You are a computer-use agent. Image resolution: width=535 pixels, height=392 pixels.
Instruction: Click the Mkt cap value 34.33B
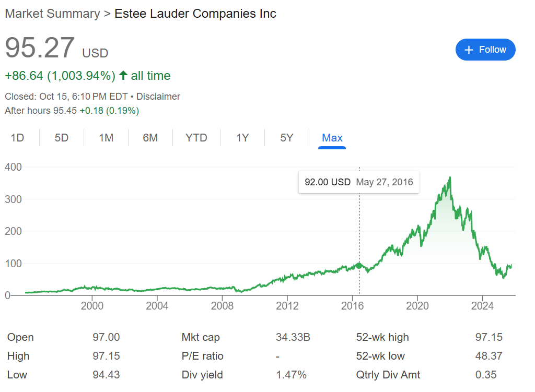tap(293, 337)
